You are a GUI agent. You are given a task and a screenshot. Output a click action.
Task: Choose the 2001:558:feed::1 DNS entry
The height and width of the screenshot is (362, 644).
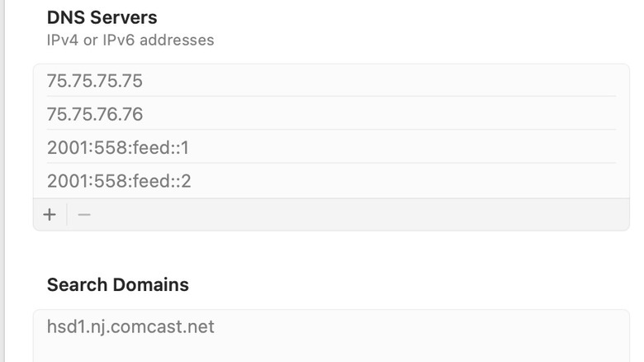coord(118,148)
